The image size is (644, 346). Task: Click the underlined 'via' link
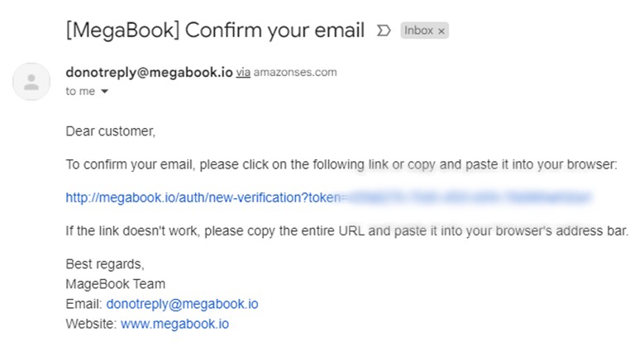click(x=243, y=73)
